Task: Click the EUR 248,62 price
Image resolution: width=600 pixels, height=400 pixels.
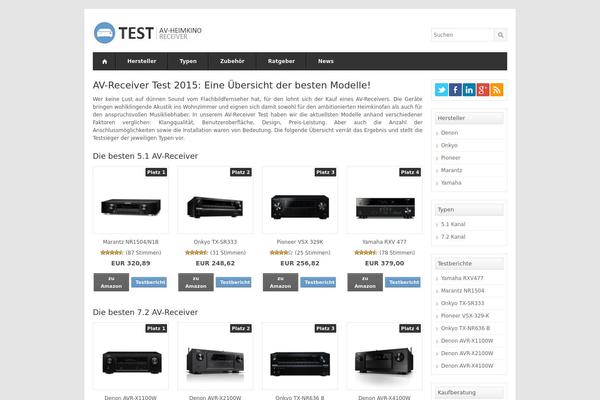Action: (x=215, y=263)
